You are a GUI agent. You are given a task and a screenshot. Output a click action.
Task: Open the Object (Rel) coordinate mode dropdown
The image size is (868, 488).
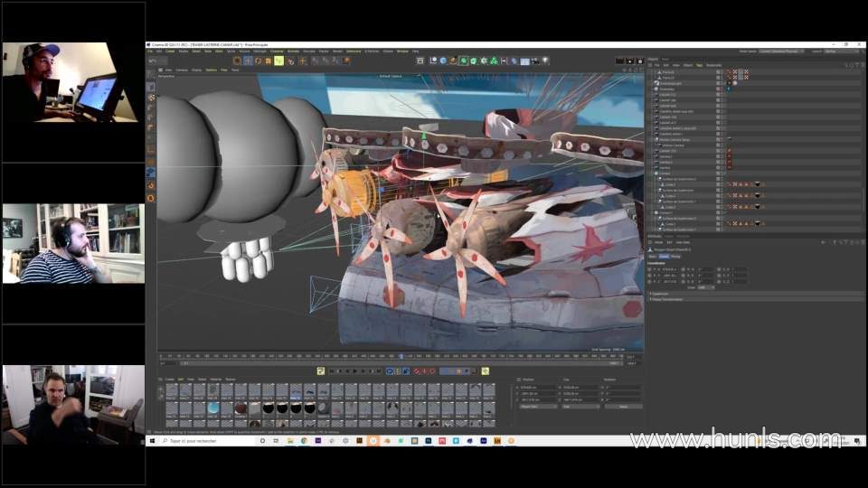pos(537,406)
